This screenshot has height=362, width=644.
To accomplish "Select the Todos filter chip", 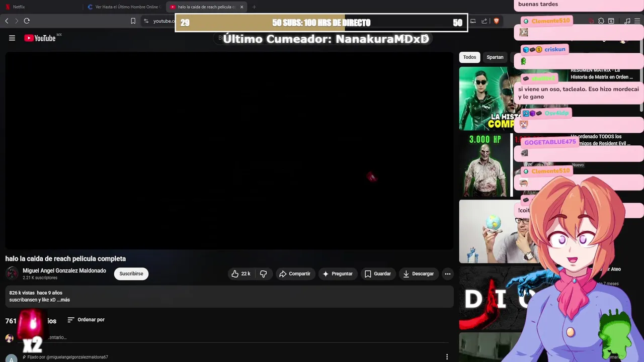I will pyautogui.click(x=469, y=57).
